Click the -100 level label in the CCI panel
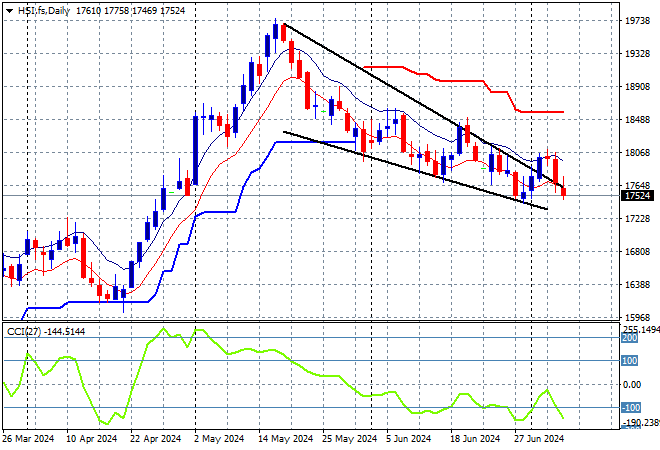Image resolution: width=660 pixels, height=450 pixels. coord(631,407)
